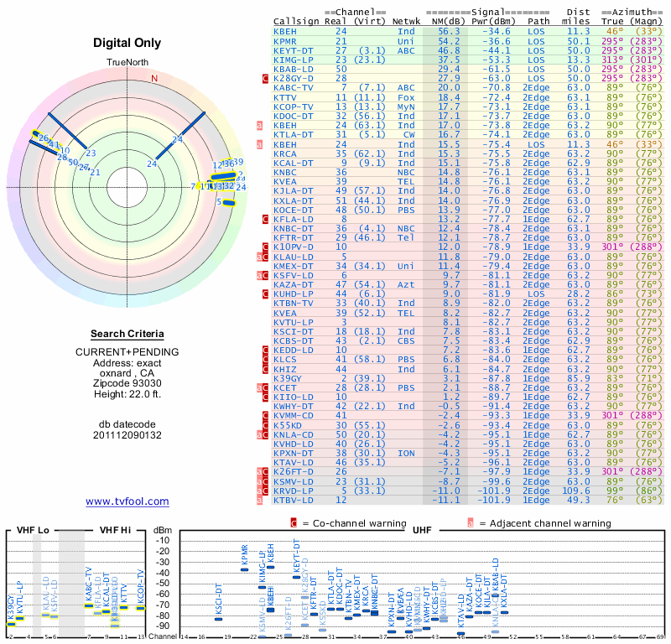Screen dimensions: 671x644
Task: Click the Adjacent channel warning legend icon
Action: point(471,523)
